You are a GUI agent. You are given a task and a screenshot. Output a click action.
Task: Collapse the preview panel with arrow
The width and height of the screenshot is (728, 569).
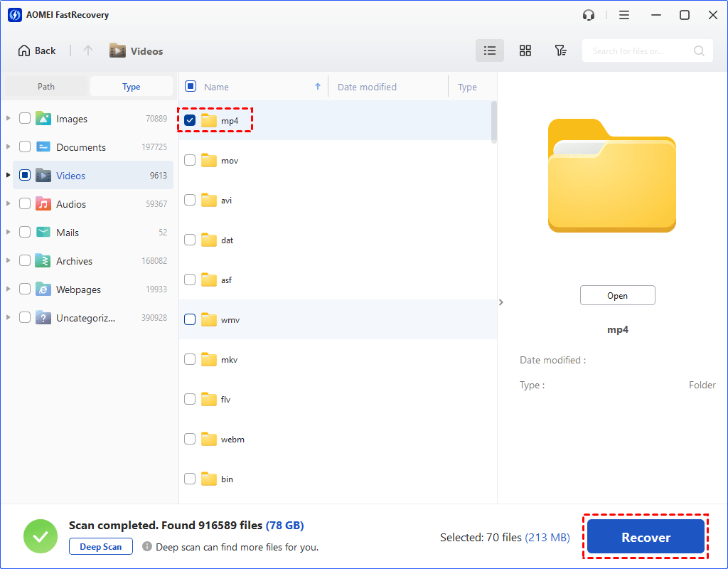tap(501, 302)
